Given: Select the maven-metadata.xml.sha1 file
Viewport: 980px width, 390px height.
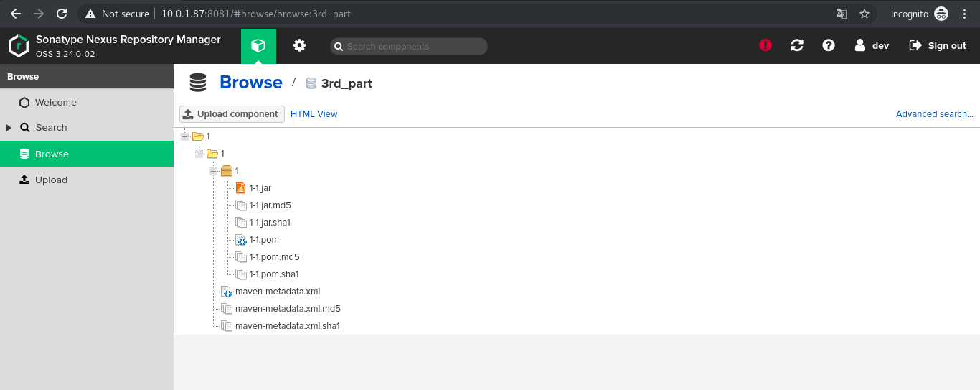Looking at the screenshot, I should 288,325.
